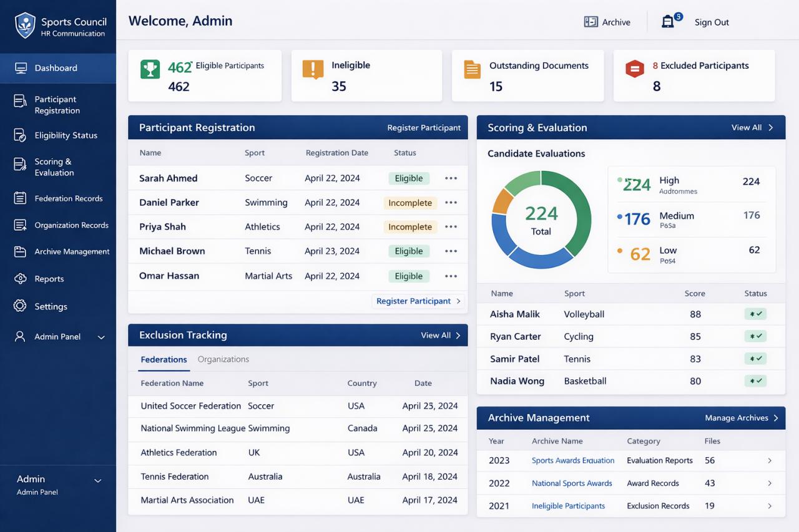The width and height of the screenshot is (799, 532).
Task: Click the Outstanding Documents file icon
Action: point(473,69)
